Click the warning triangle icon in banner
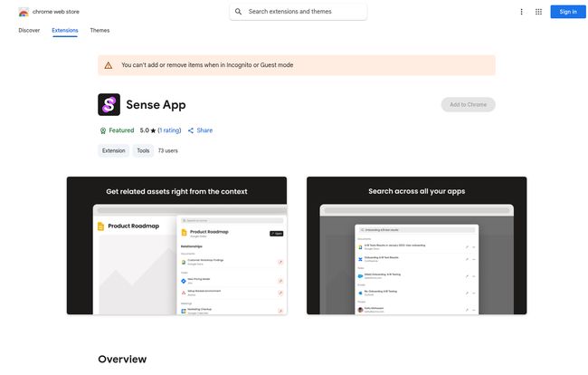The height and width of the screenshot is (375, 588). (x=109, y=65)
